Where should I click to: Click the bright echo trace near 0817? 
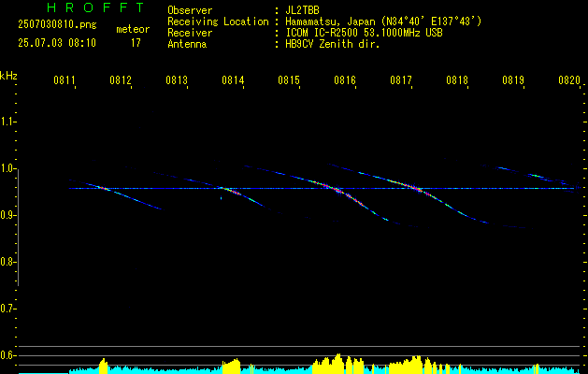click(x=416, y=190)
